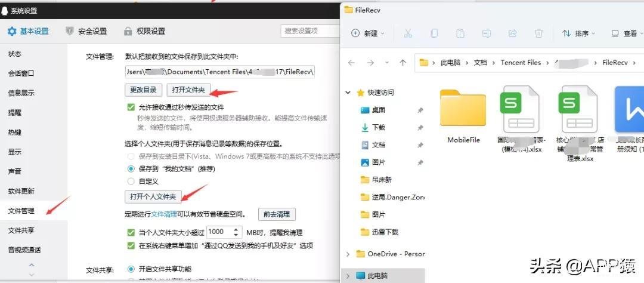The width and height of the screenshot is (644, 283).
Task: Switch to 安全设置 tab
Action: coord(86,31)
